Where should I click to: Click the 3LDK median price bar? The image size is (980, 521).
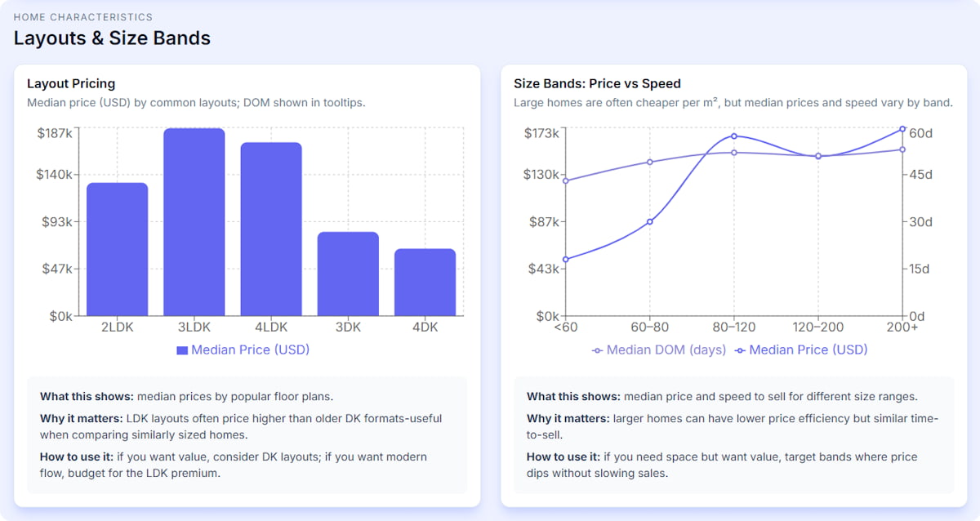coord(194,222)
